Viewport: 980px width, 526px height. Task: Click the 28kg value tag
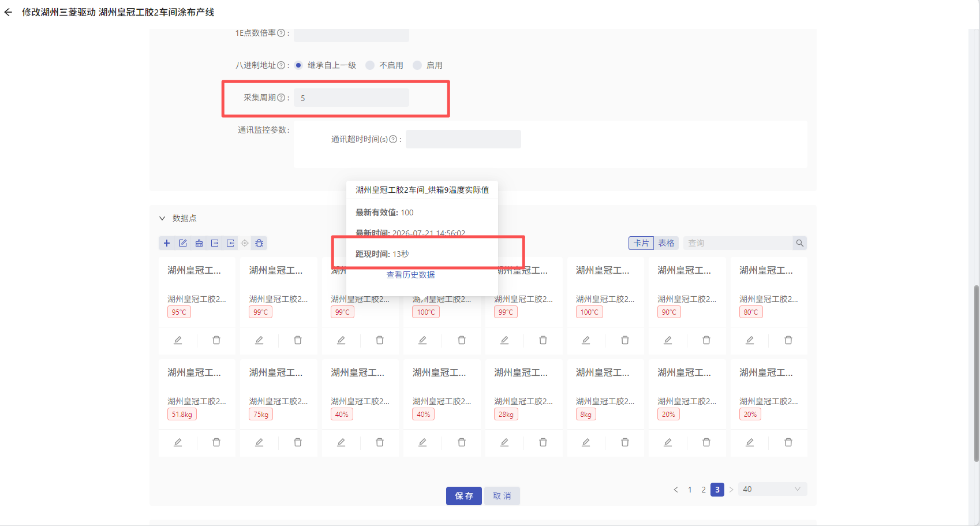pos(506,415)
